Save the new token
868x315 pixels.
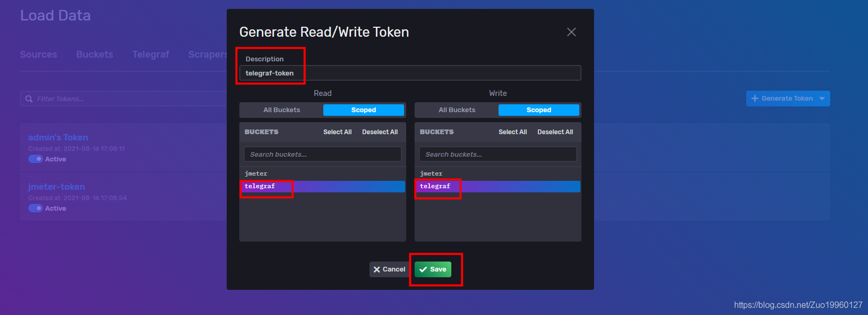(x=433, y=269)
